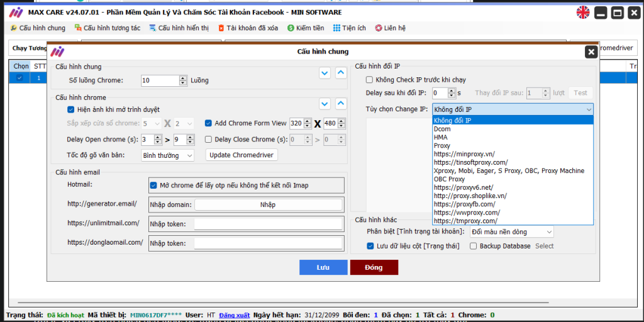This screenshot has height=322, width=644.
Task: Select http://proxy.shoplike.vn/ in the list
Action: pos(513,196)
